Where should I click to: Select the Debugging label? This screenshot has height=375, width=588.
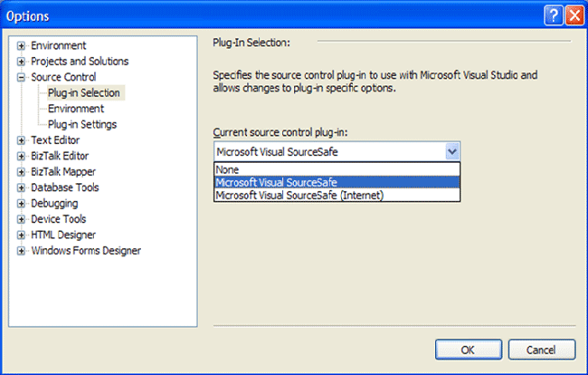[x=54, y=203]
